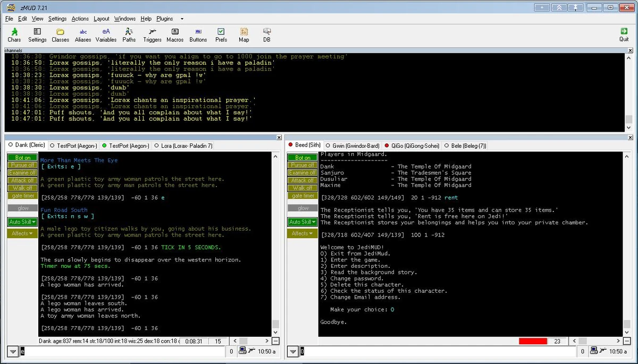Open the Actions menu
Screen dimensions: 638x364
[x=80, y=18]
